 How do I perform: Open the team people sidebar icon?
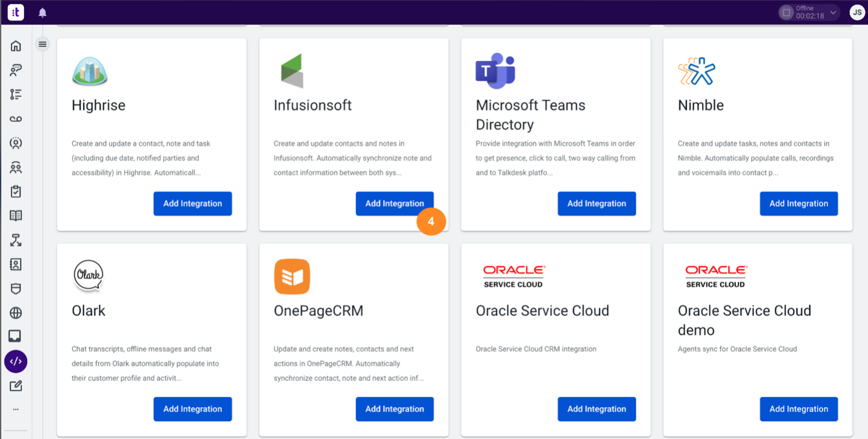(16, 168)
